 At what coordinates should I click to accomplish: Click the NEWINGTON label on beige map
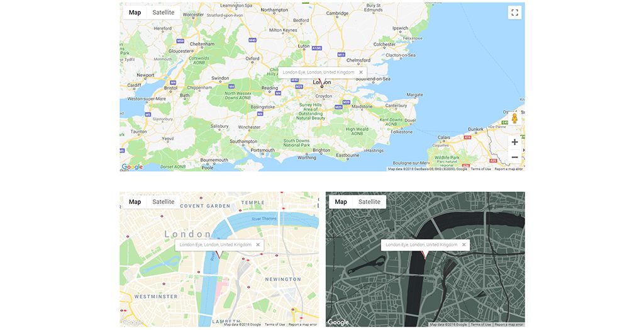point(283,279)
